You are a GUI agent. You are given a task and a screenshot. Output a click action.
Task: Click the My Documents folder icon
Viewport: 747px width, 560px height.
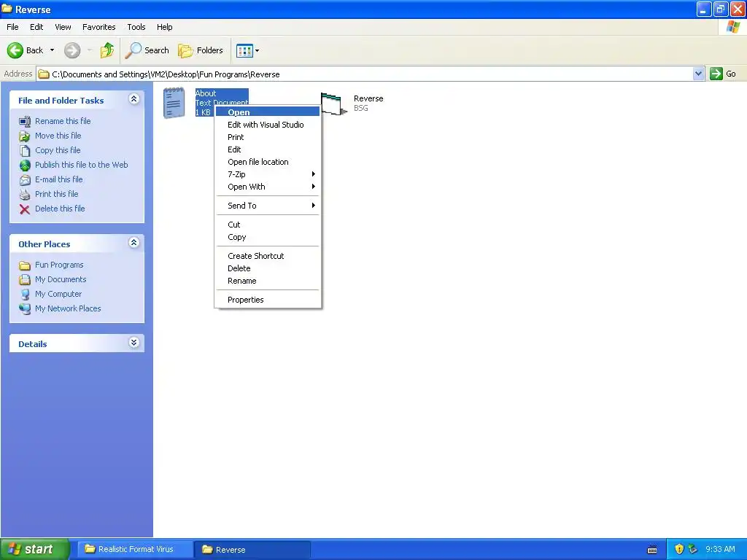[25, 279]
